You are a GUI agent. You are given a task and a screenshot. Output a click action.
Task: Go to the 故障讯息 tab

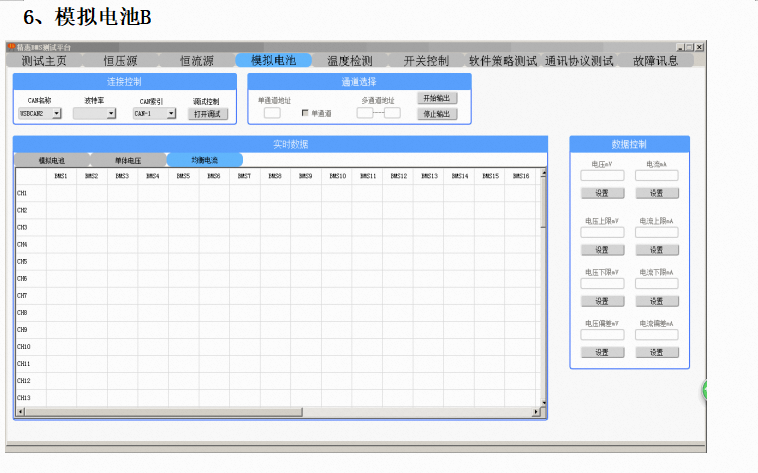pos(655,60)
